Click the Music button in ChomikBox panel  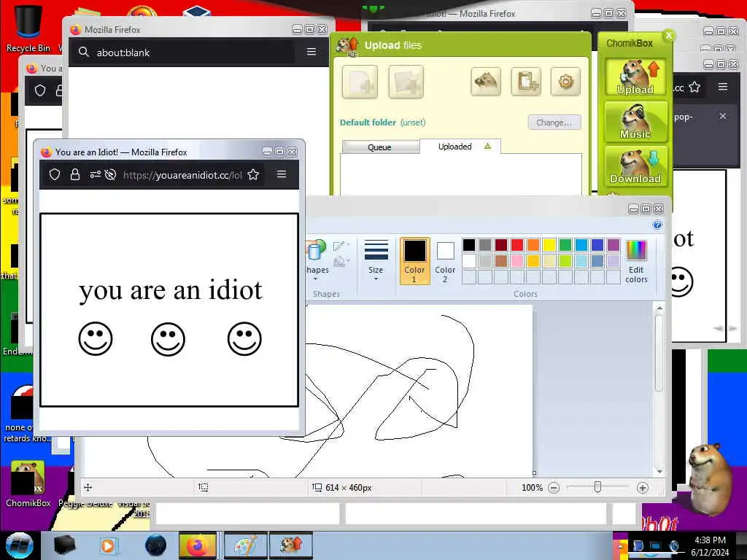(635, 122)
